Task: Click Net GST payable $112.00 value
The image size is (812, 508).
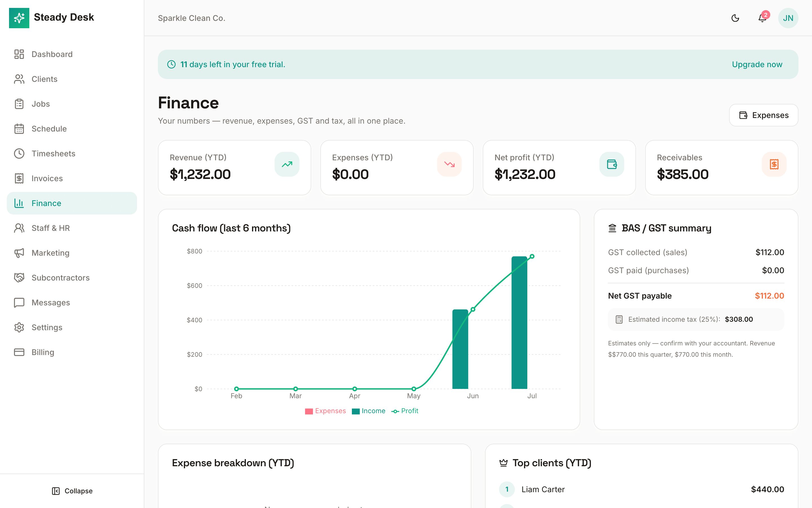Action: 769,296
